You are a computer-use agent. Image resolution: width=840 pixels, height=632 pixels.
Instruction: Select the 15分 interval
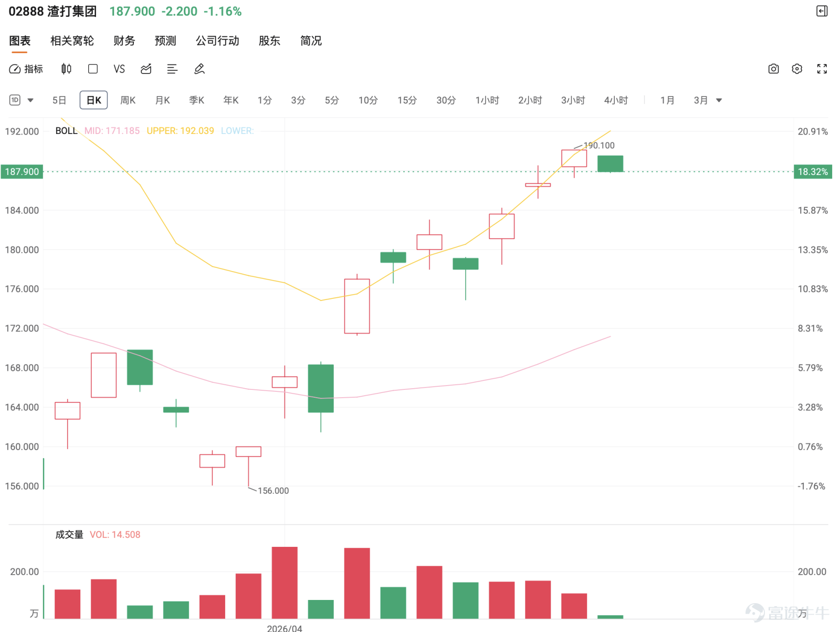click(x=407, y=100)
